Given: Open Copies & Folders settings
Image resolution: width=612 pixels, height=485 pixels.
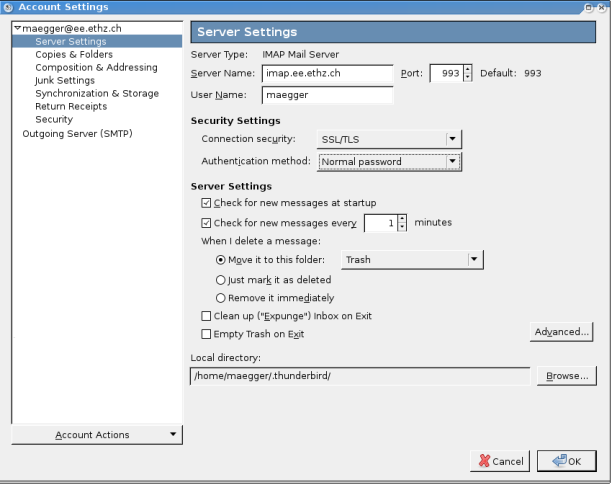Looking at the screenshot, I should pos(74,54).
